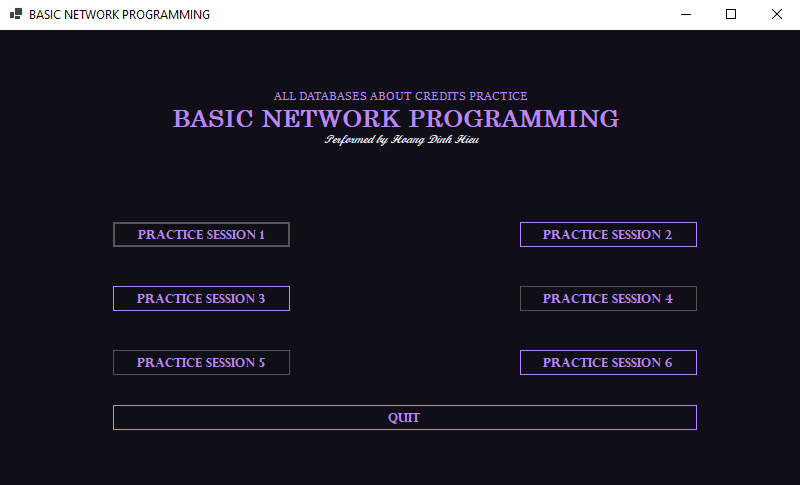
Task: Click "ALL DATABASES ABOUT CREDITS PRACTICE" subtitle
Action: pyautogui.click(x=401, y=96)
